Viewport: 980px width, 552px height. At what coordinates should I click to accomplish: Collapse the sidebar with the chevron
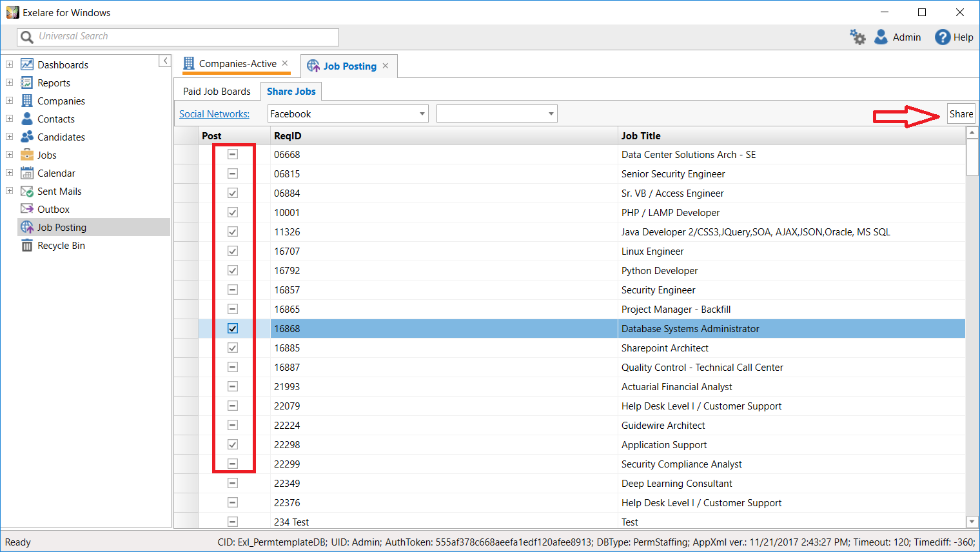165,61
